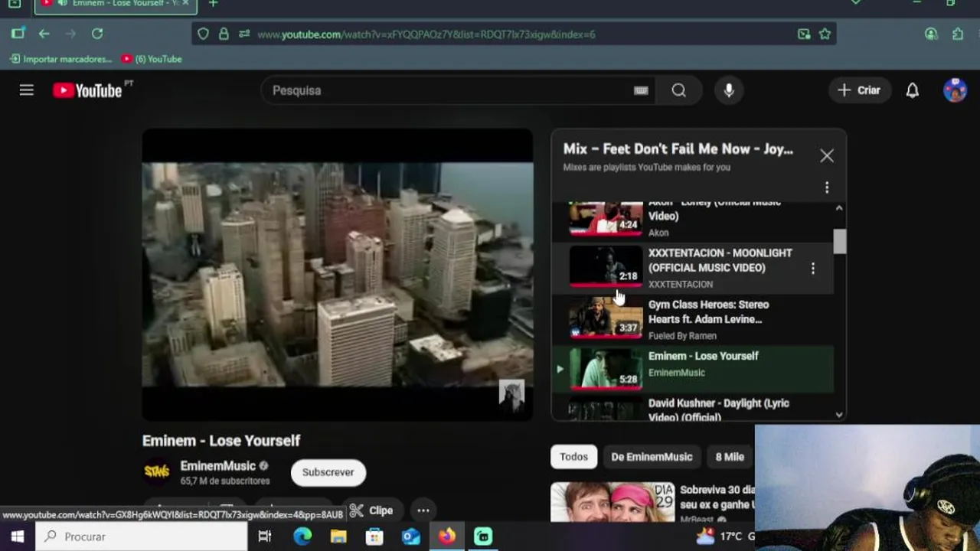
Task: Open Outlook from the taskbar
Action: coord(411,536)
